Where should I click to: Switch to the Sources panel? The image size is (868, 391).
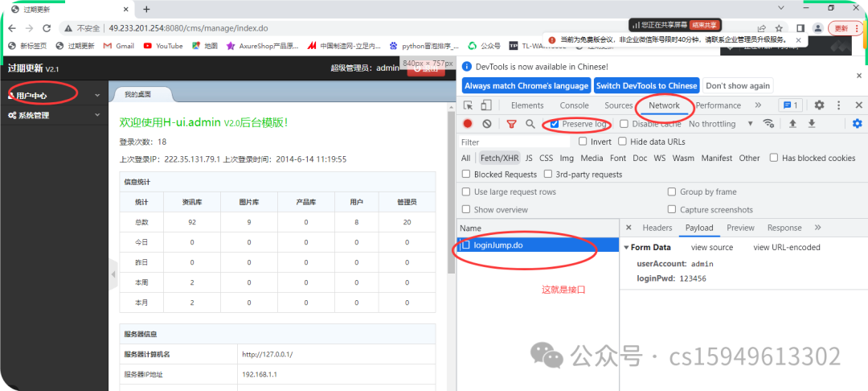618,105
